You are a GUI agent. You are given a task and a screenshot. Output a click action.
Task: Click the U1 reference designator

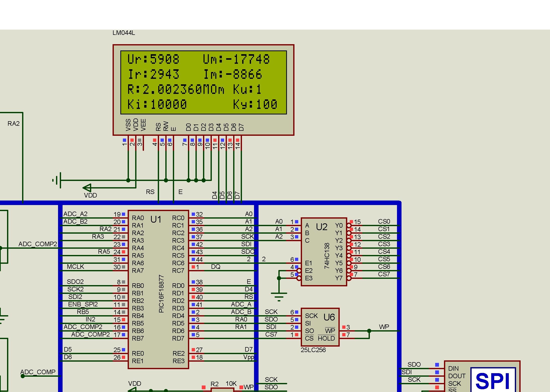[156, 220]
